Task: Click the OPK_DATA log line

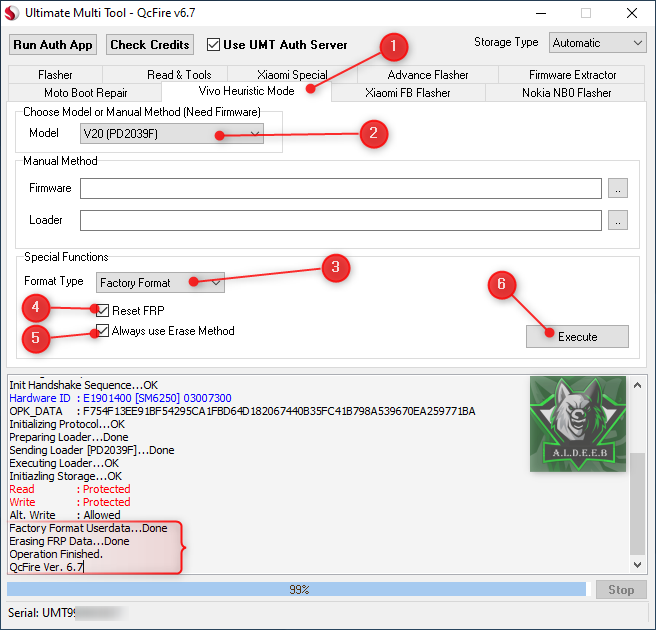Action: pos(242,411)
